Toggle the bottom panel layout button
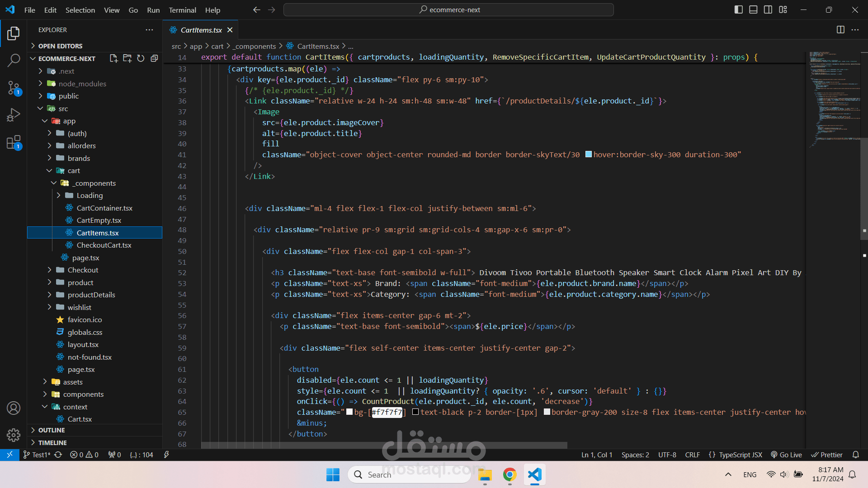 (753, 9)
